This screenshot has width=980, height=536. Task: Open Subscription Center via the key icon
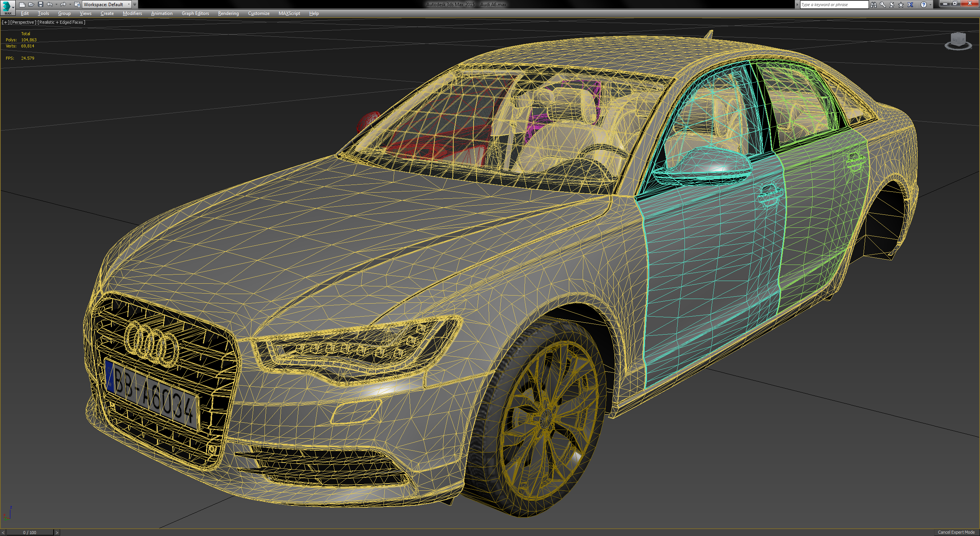(883, 5)
